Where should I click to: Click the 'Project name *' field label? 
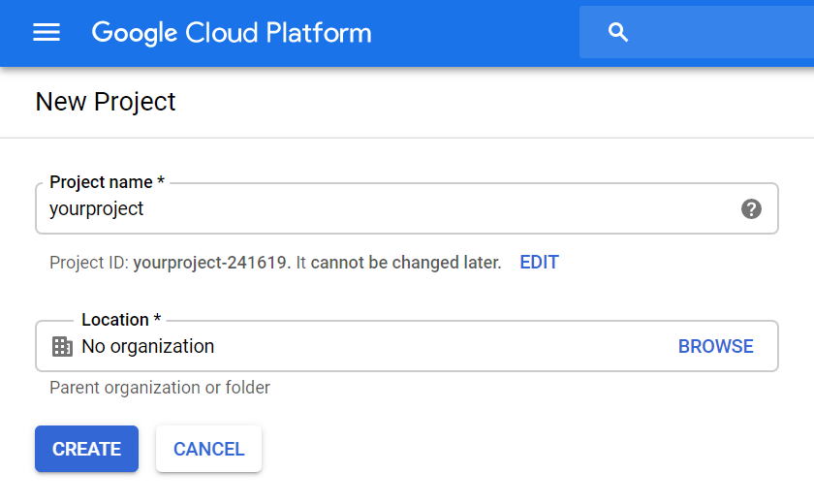pyautogui.click(x=107, y=182)
